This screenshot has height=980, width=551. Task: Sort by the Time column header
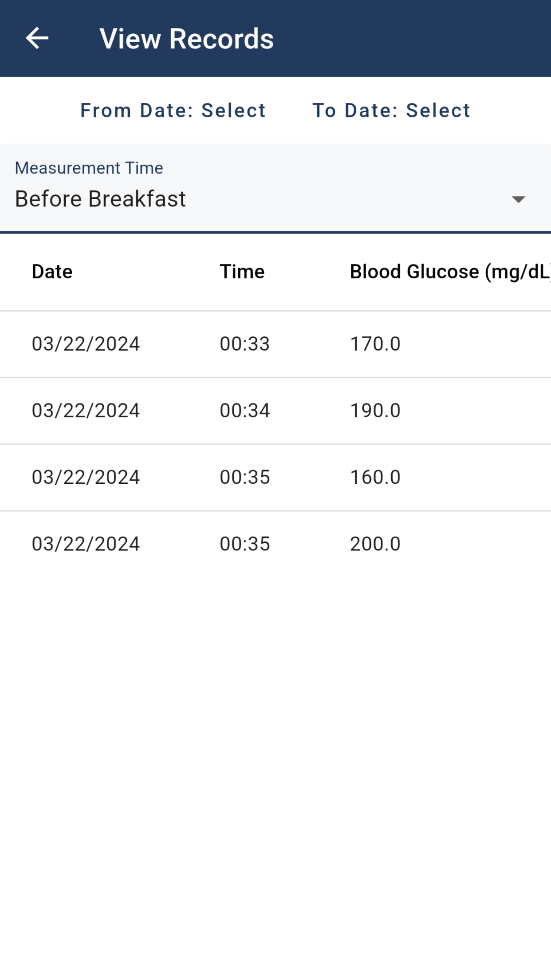(242, 272)
